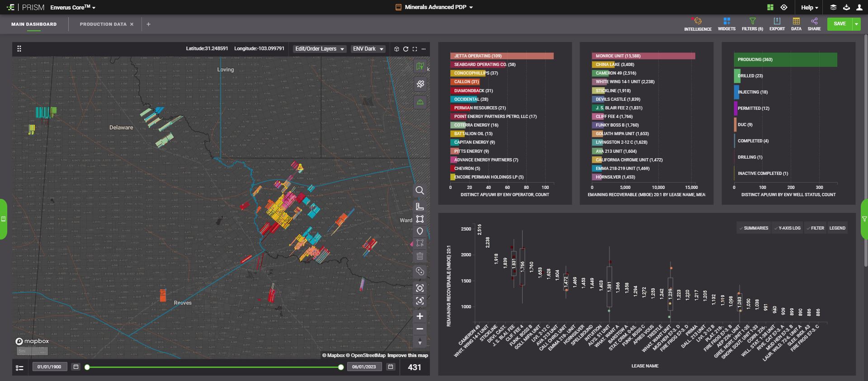Viewport: 868px width, 381px height.
Task: Select the Jetta Operating (109) bar
Action: click(502, 56)
